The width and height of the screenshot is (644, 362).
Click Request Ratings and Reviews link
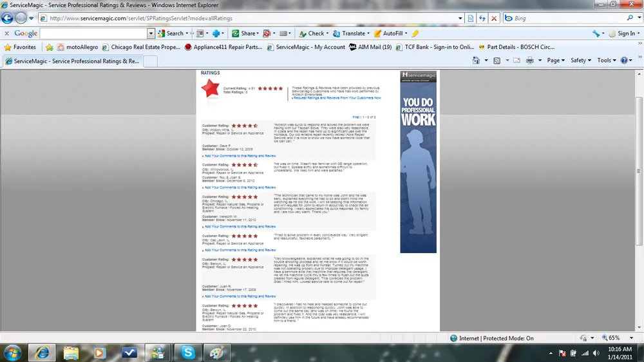click(337, 98)
